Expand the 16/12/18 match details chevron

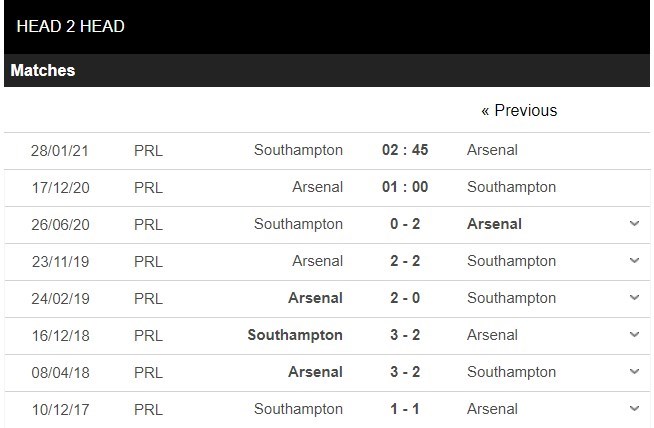pyautogui.click(x=634, y=335)
